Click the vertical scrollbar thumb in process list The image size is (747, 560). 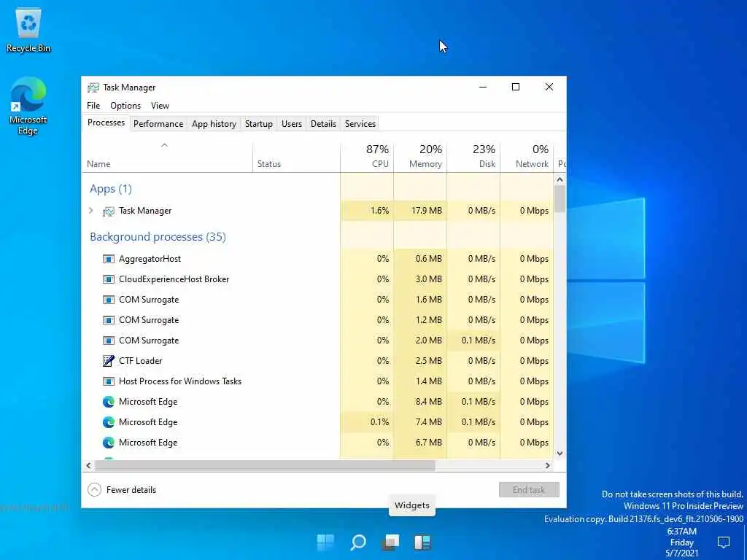coord(560,198)
